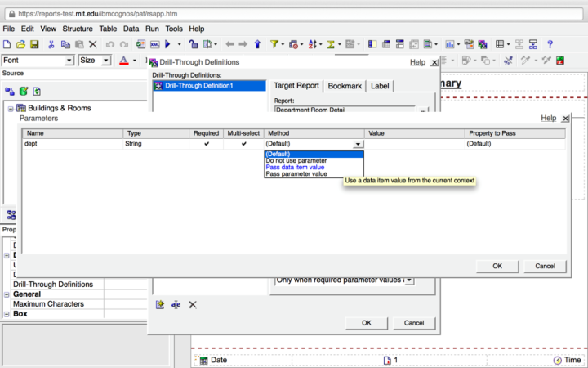
Task: Select 'Pass data item value' option
Action: point(295,167)
